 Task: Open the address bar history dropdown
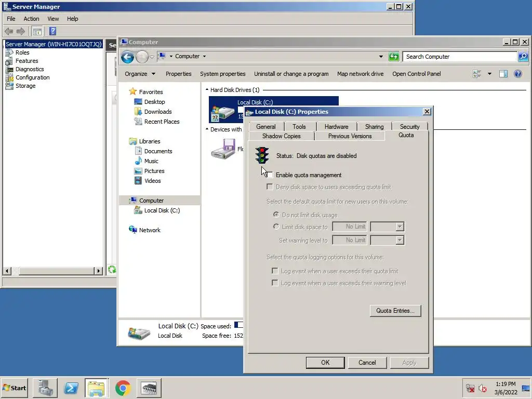(x=381, y=57)
